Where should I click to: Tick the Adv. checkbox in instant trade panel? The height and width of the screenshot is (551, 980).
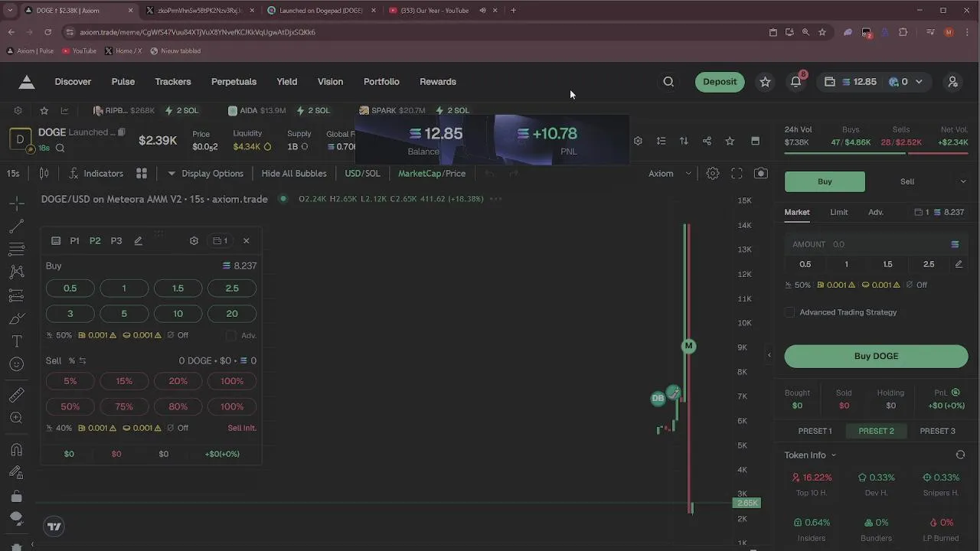click(231, 335)
